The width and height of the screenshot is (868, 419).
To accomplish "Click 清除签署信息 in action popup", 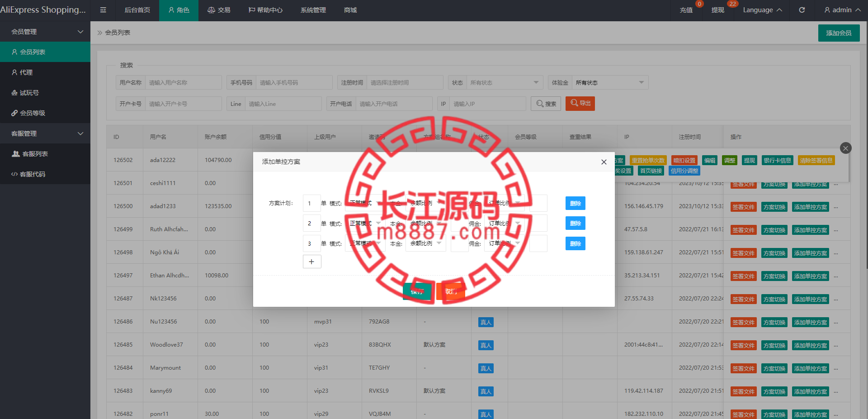I will [816, 161].
